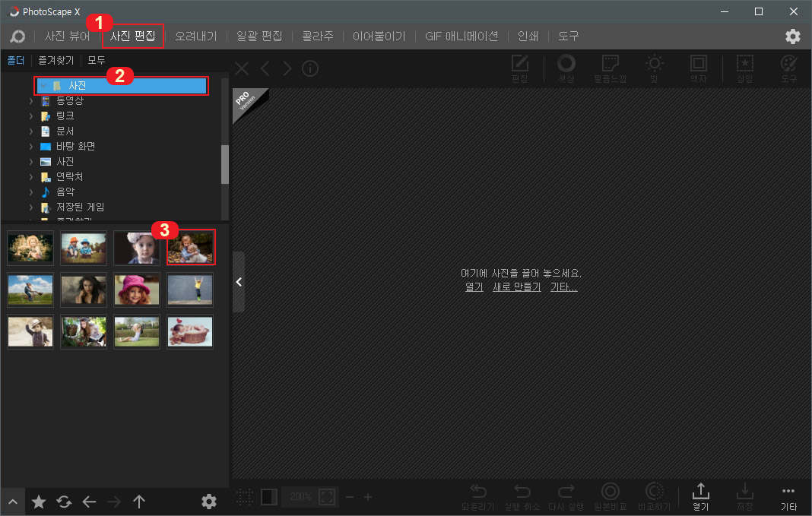Click the PhotoScape X home logo icon
Image resolution: width=812 pixels, height=516 pixels.
pos(17,36)
